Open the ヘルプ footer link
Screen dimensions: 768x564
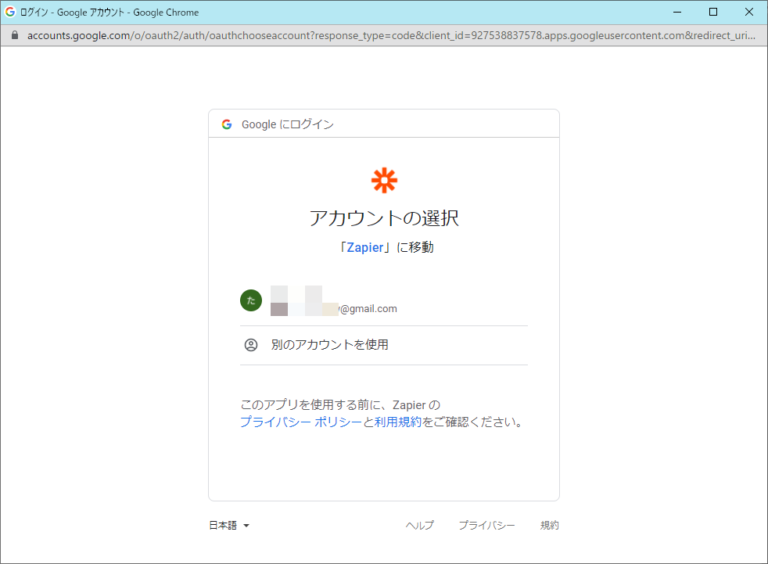point(420,525)
